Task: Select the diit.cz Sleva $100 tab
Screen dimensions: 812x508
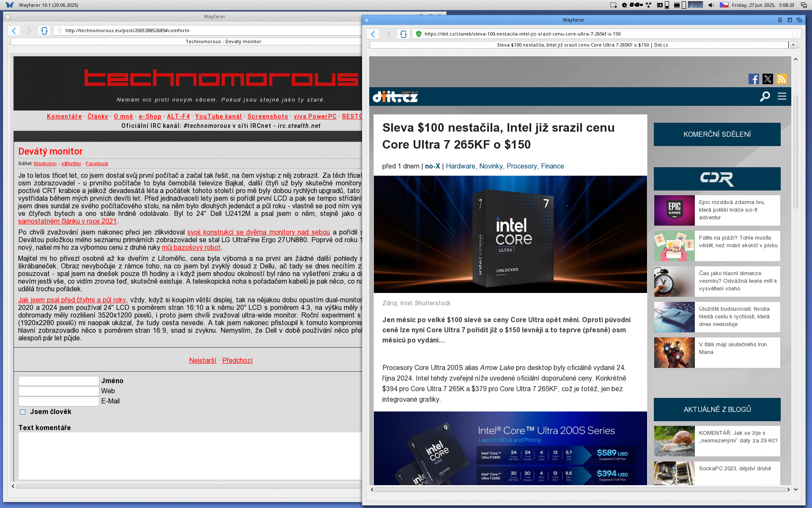Action: tap(582, 45)
